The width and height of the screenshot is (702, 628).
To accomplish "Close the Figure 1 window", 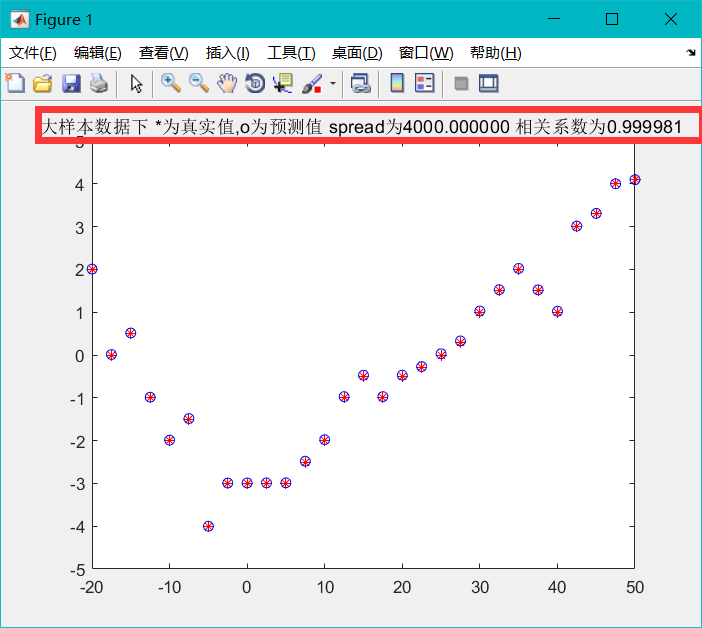I will coord(671,19).
